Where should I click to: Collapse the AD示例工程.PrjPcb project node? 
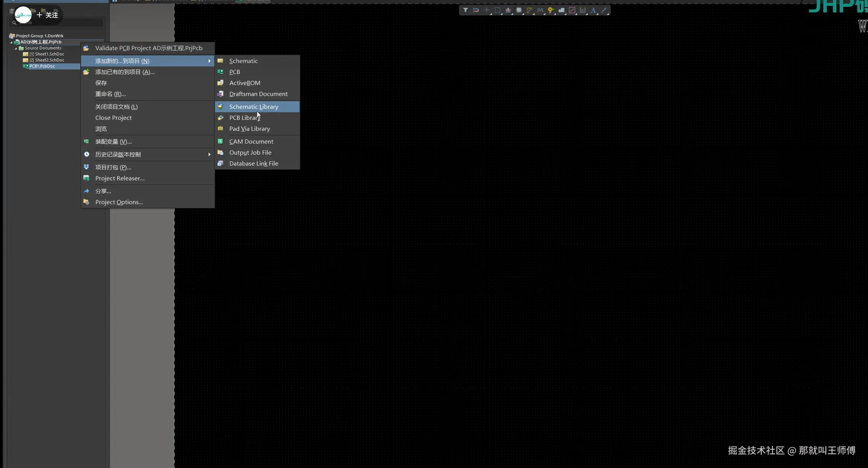[11, 42]
